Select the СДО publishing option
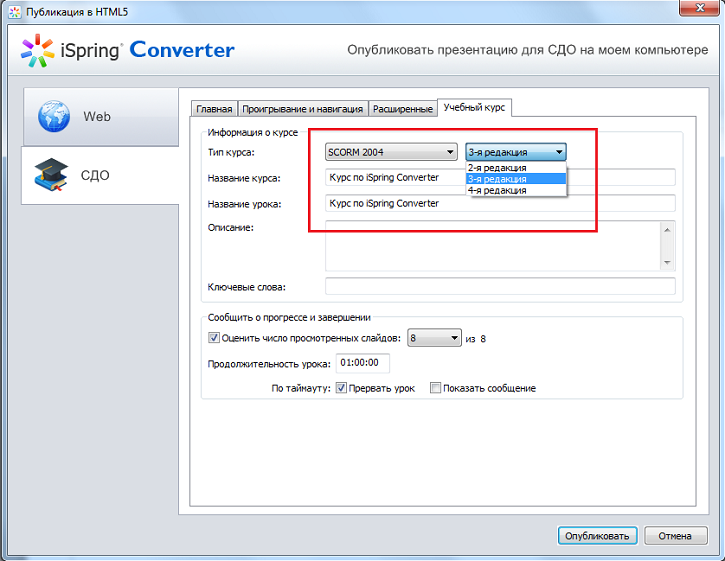The image size is (725, 561). pyautogui.click(x=100, y=175)
